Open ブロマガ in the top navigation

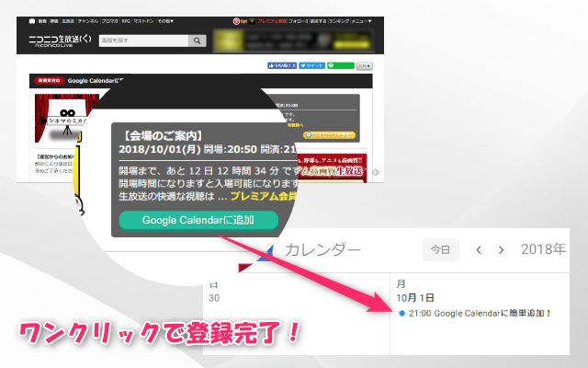coord(110,21)
